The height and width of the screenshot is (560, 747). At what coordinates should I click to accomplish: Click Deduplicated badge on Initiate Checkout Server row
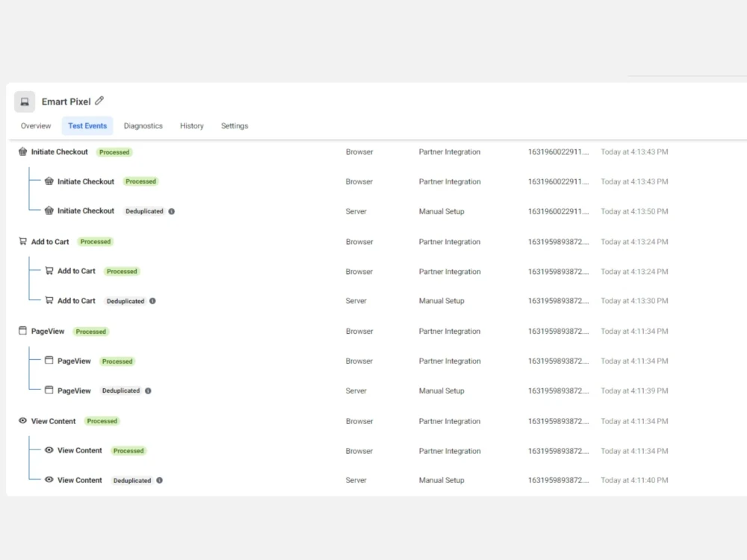coord(144,211)
